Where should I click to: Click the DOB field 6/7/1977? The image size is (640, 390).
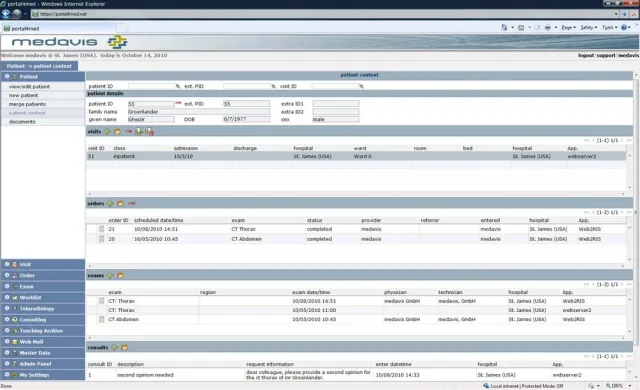click(246, 119)
